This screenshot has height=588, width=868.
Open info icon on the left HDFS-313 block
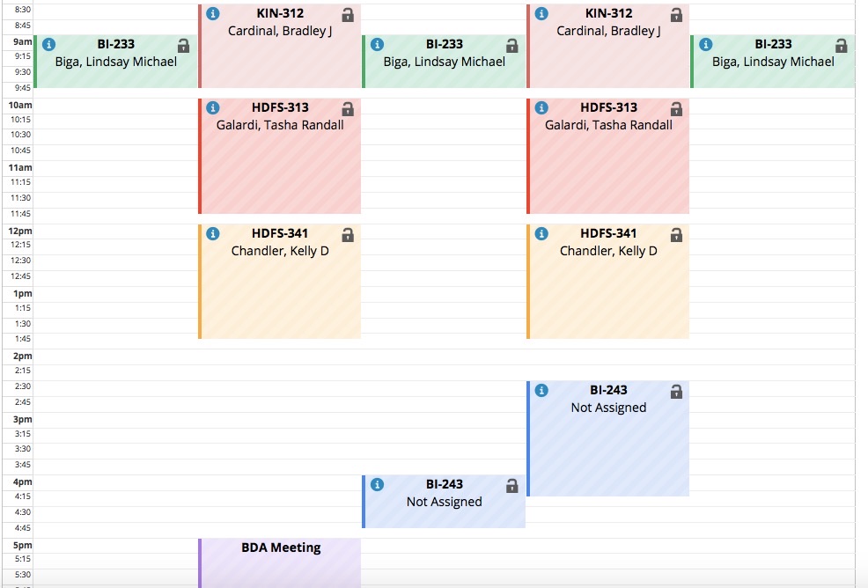212,107
